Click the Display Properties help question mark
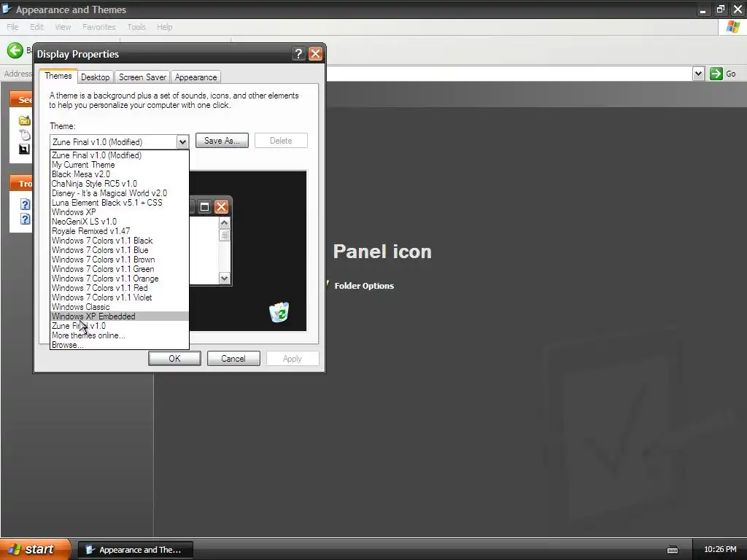747x560 pixels. 298,54
